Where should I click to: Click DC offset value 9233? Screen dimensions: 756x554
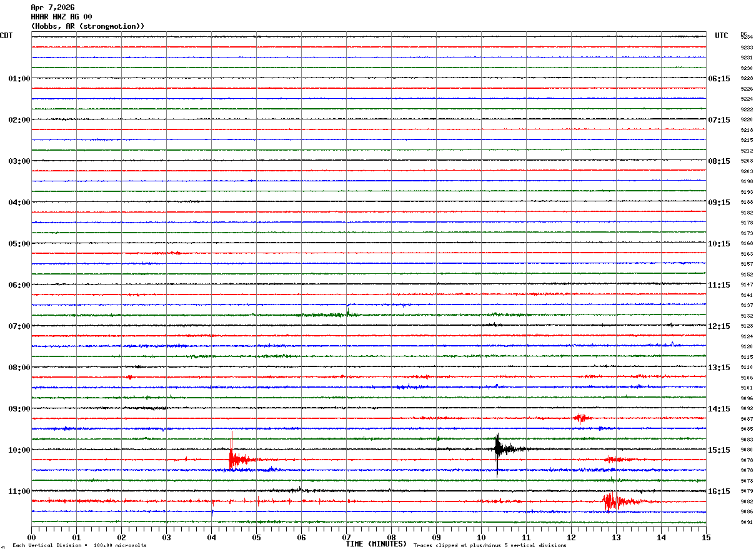click(747, 48)
